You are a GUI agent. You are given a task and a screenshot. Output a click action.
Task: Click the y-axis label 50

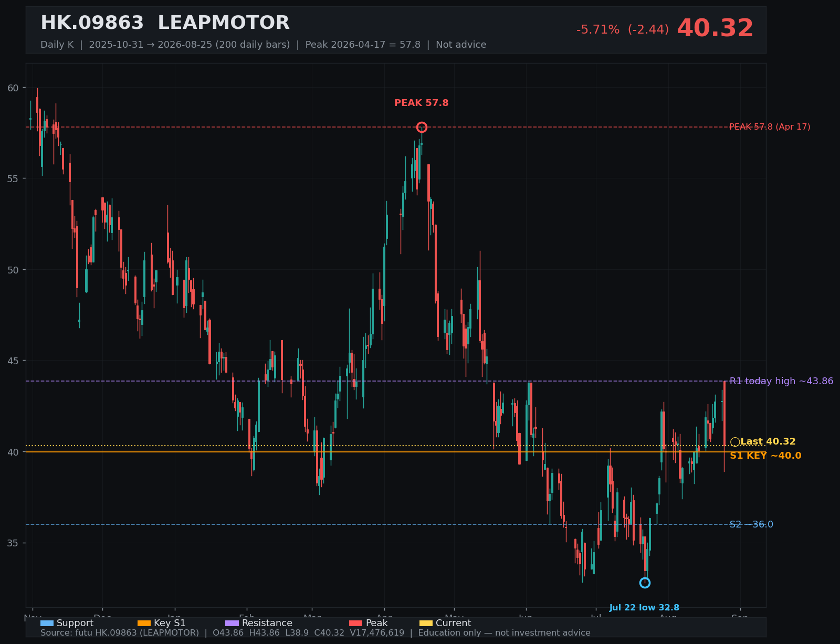tap(13, 270)
